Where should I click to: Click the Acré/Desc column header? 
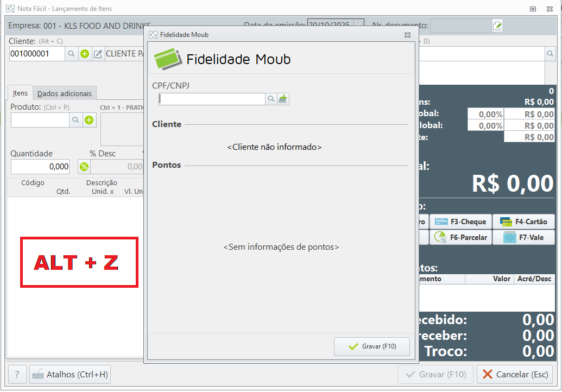point(534,279)
